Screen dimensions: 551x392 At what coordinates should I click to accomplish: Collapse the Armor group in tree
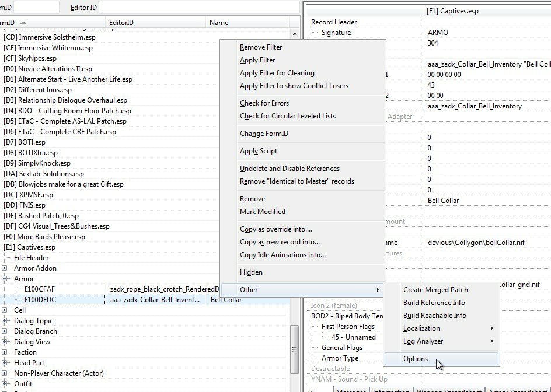[5, 279]
